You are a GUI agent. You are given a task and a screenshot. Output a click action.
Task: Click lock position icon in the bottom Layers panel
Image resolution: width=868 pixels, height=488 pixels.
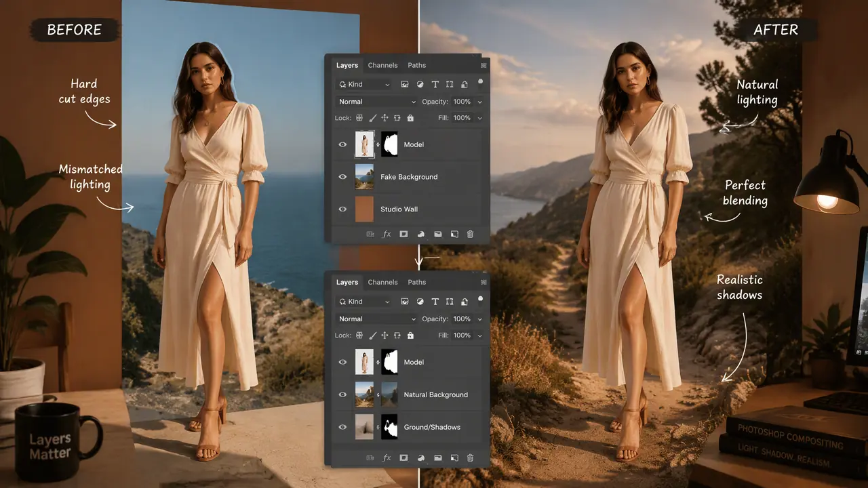385,335
